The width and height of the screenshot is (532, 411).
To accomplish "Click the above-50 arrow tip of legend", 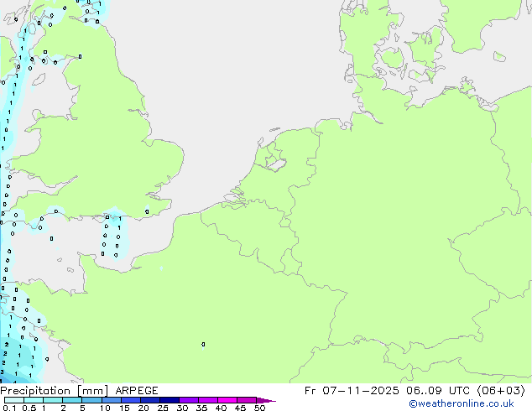I will click(266, 400).
